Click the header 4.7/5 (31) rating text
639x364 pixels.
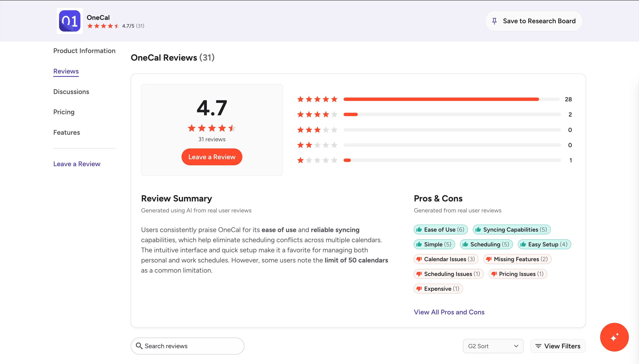tap(133, 26)
